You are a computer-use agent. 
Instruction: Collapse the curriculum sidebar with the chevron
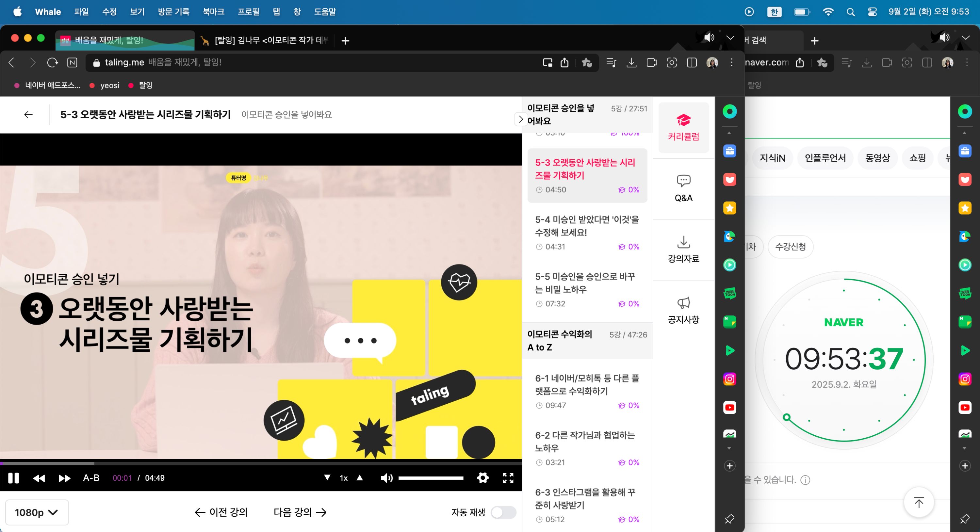click(520, 119)
